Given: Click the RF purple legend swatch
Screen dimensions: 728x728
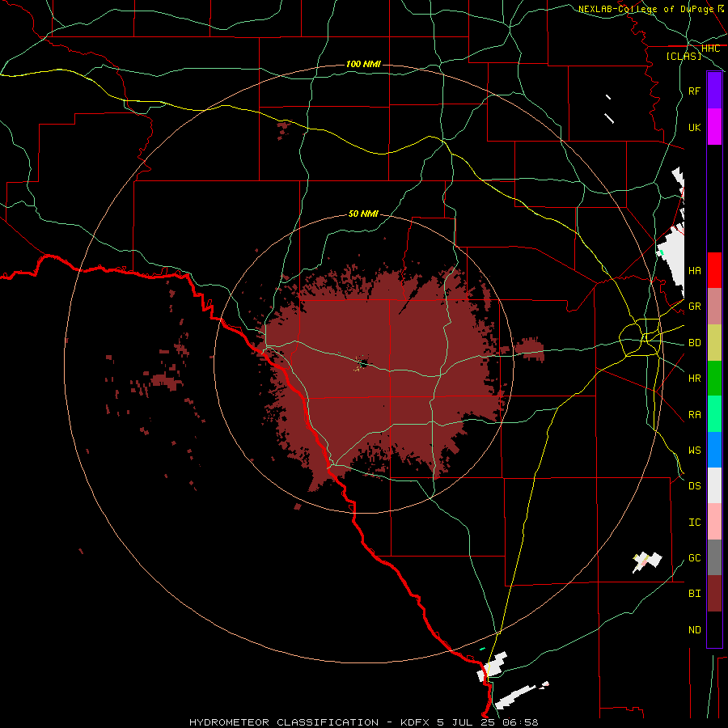Looking at the screenshot, I should click(x=714, y=91).
